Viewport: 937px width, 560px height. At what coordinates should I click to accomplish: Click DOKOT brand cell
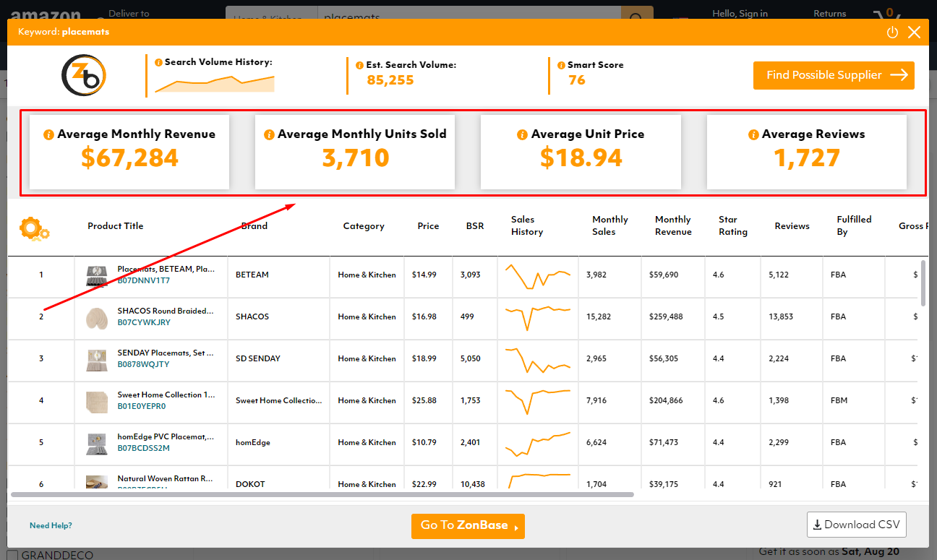pyautogui.click(x=249, y=484)
